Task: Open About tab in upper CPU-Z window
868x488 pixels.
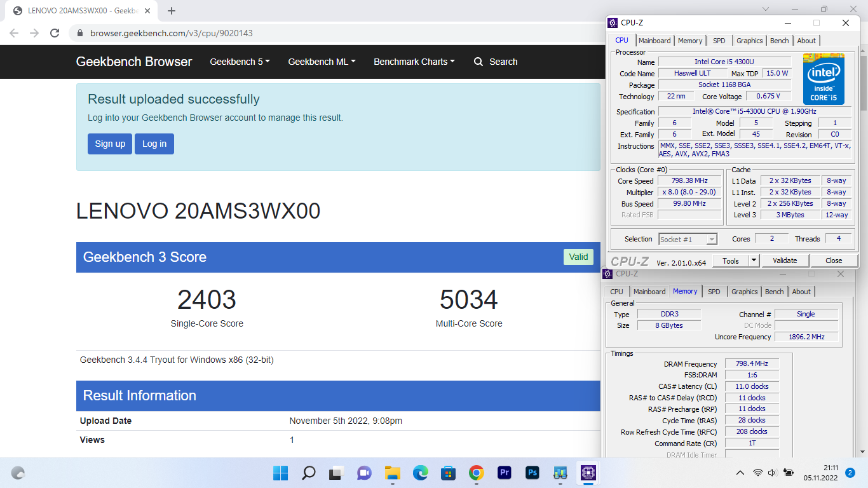Action: click(x=806, y=41)
